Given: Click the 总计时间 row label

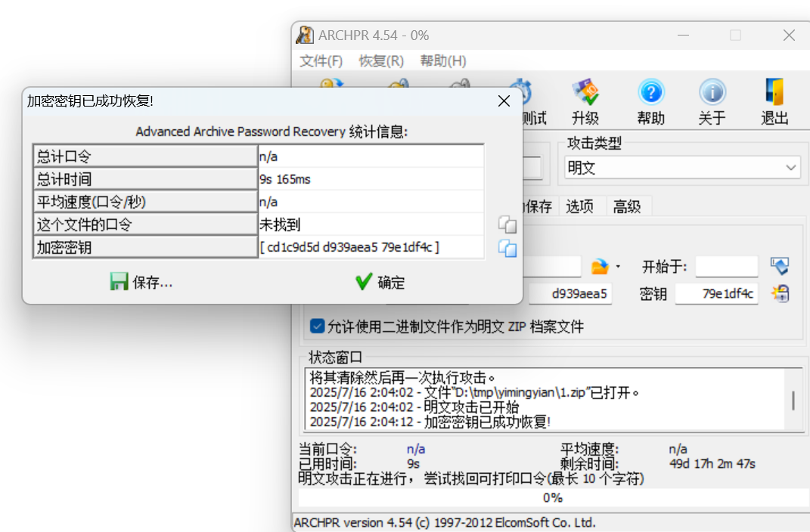Looking at the screenshot, I should 145,179.
